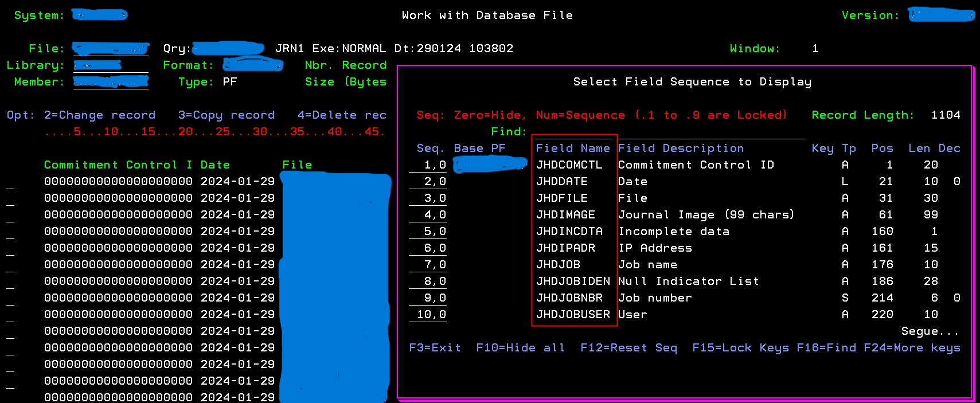
Task: Edit sequence value 3,0 for JHDFILE
Action: click(428, 198)
